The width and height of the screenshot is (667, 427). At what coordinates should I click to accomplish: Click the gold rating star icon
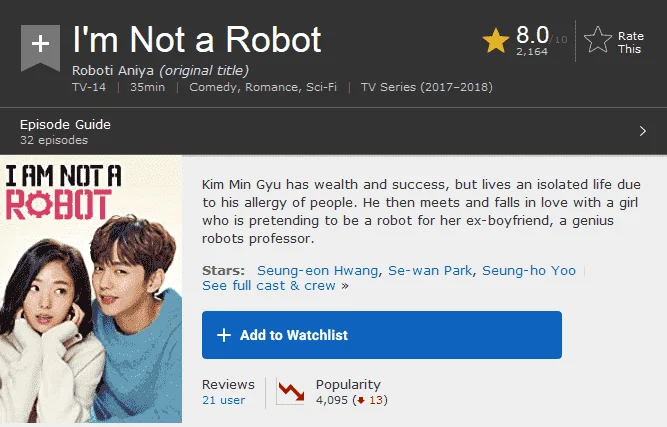click(496, 41)
